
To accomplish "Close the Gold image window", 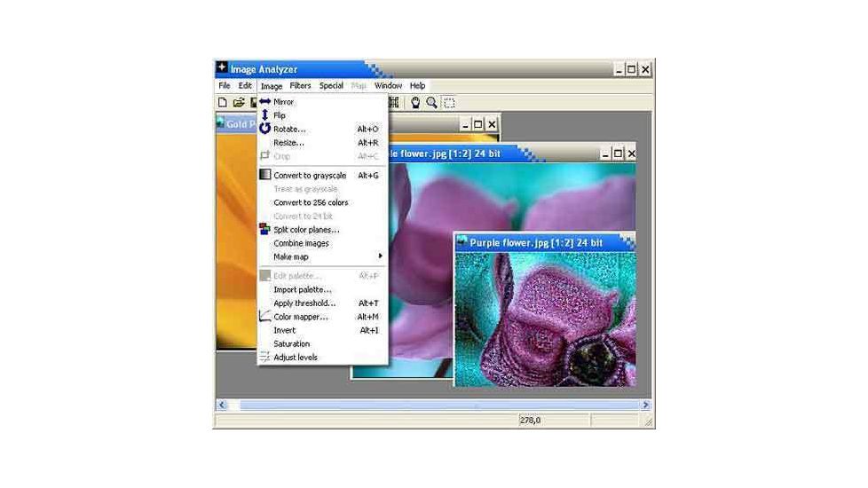I will (x=492, y=124).
